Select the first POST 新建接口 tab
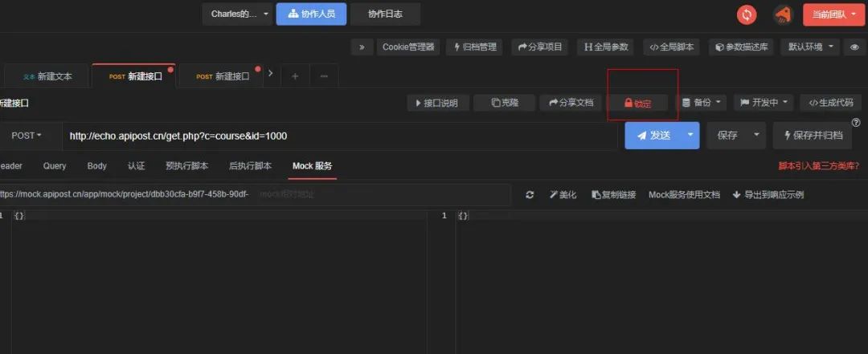The height and width of the screenshot is (354, 868). click(134, 76)
